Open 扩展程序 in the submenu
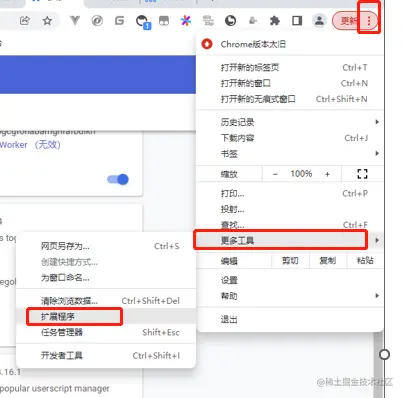Screen dimensions: 404x398 click(106, 317)
